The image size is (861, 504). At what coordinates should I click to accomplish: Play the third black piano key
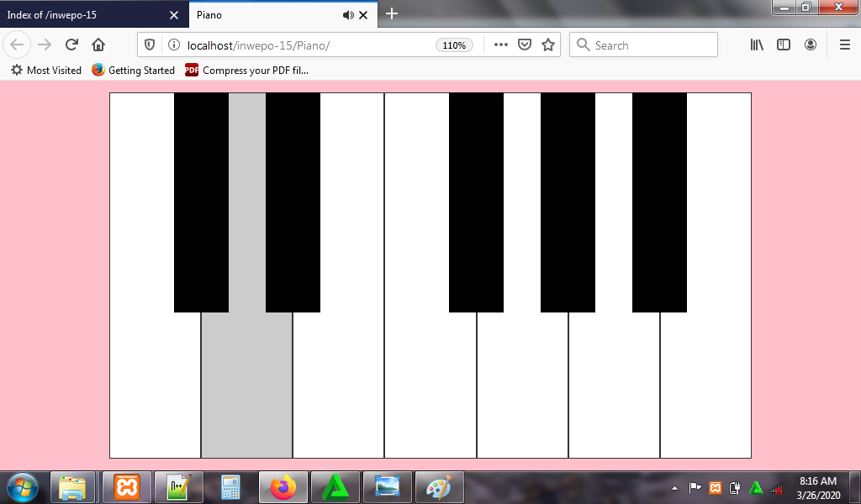pyautogui.click(x=476, y=202)
